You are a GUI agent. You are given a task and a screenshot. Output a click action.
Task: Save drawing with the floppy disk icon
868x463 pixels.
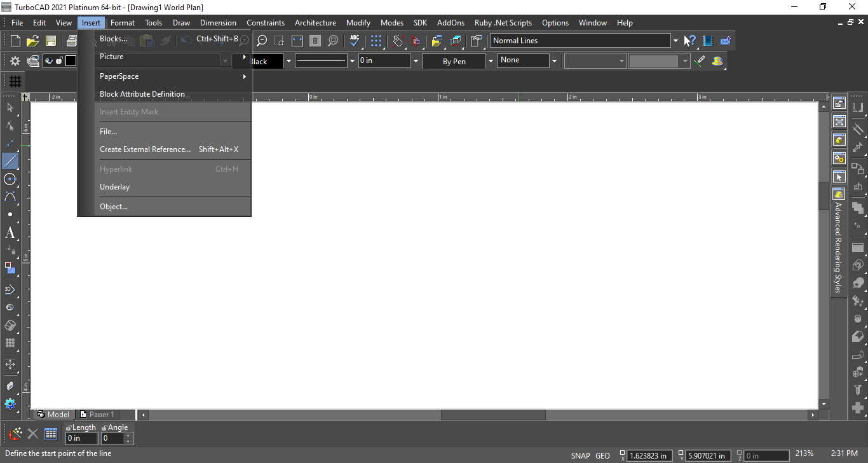click(51, 41)
